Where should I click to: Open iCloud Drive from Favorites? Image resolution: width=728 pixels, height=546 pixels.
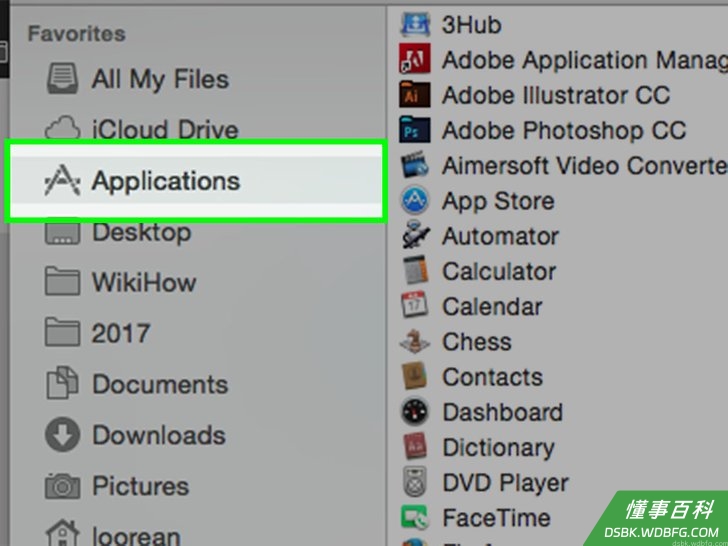[x=165, y=129]
